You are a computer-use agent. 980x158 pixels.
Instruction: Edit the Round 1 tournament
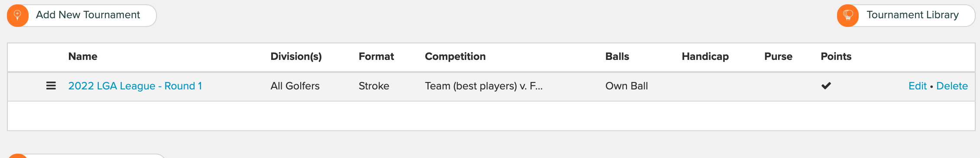tap(918, 86)
